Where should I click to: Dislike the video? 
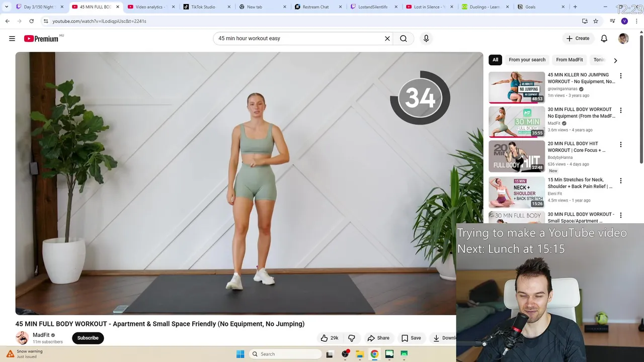coord(352,338)
